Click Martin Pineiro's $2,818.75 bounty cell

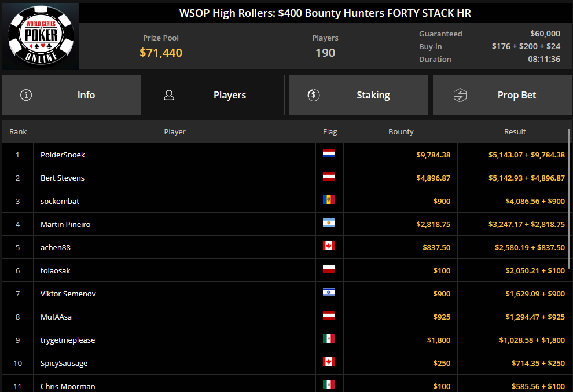coord(401,224)
